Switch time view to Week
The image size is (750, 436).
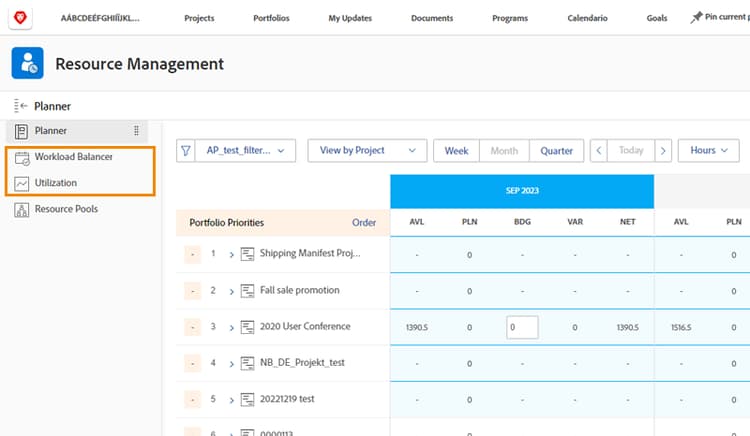(456, 151)
